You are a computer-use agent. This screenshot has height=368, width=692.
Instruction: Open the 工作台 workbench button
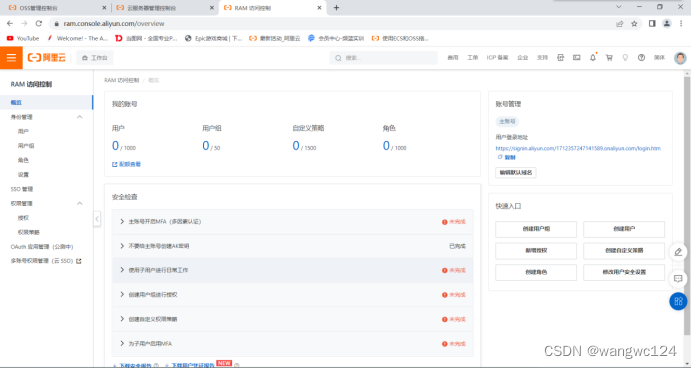point(95,58)
